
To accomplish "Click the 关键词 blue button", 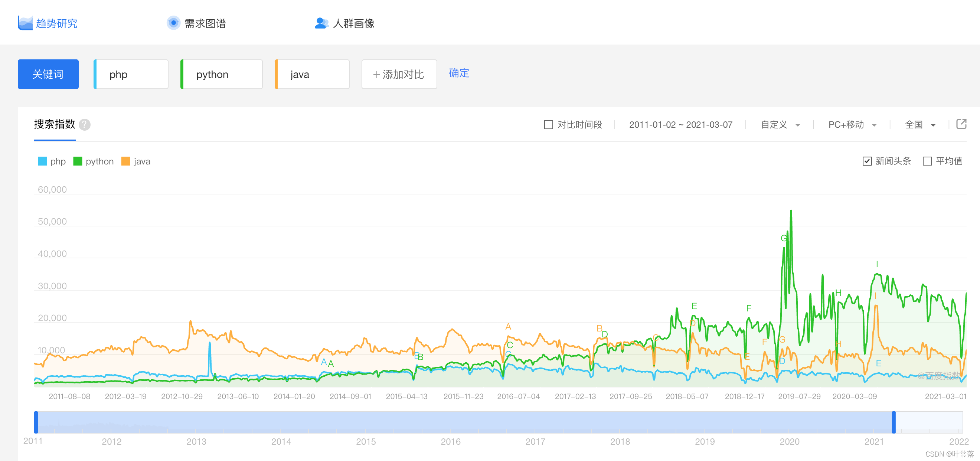I will [48, 74].
